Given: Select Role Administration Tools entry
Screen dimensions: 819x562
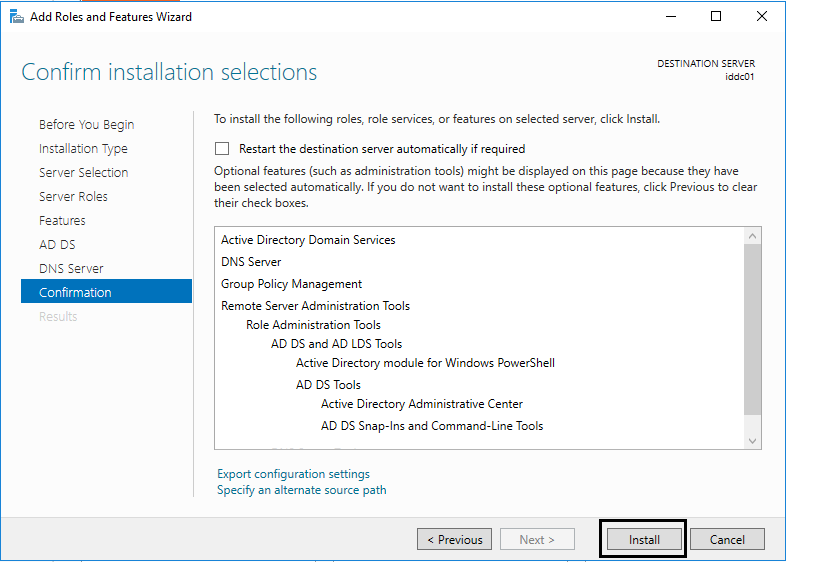Looking at the screenshot, I should coord(313,325).
